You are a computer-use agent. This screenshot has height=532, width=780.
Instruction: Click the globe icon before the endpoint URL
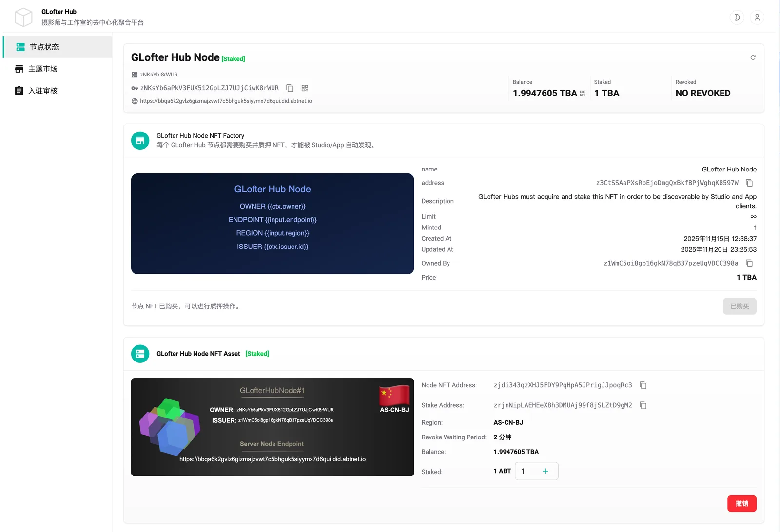tap(135, 101)
